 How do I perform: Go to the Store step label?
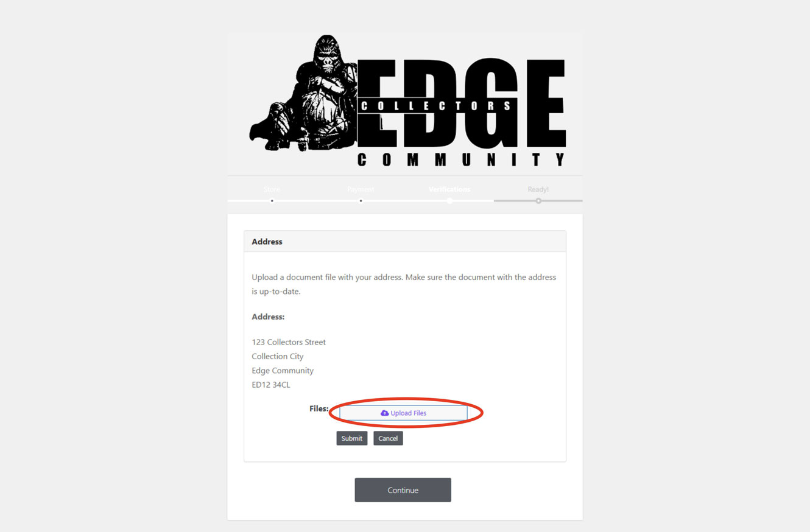pyautogui.click(x=272, y=189)
